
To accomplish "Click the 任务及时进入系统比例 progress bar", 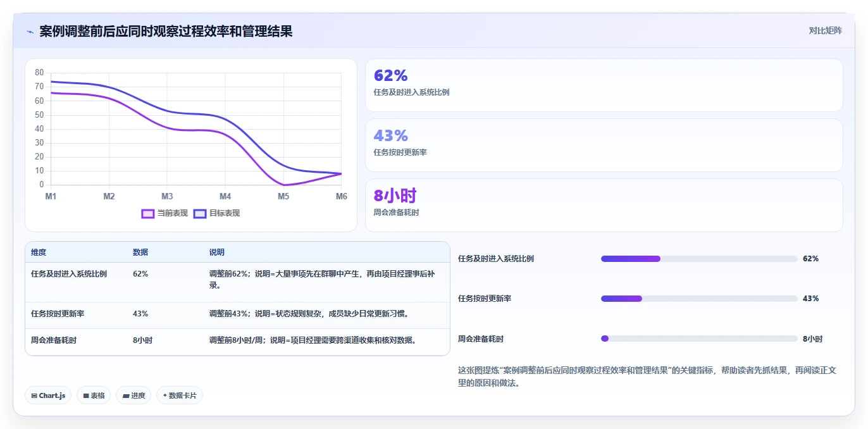I will tap(699, 259).
